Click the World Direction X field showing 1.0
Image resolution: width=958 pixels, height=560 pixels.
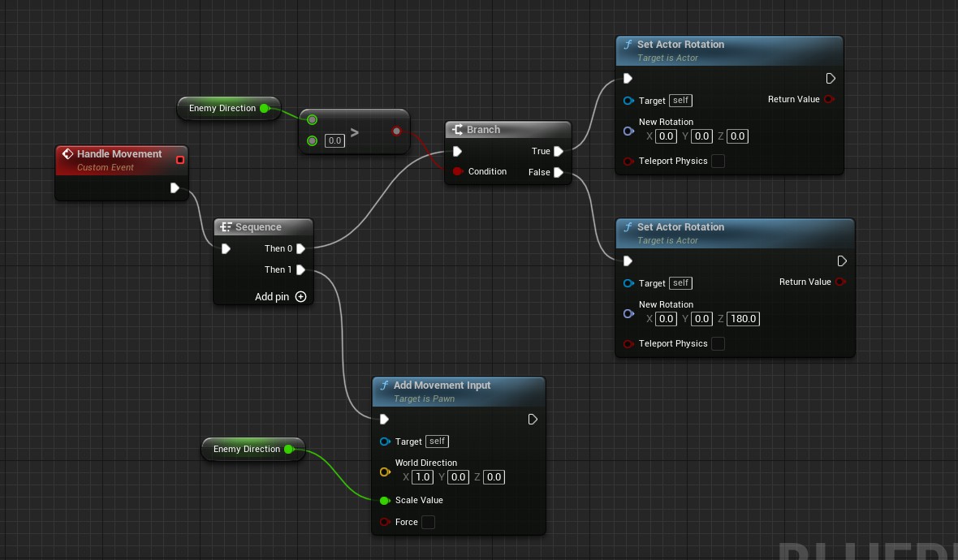[x=422, y=477]
